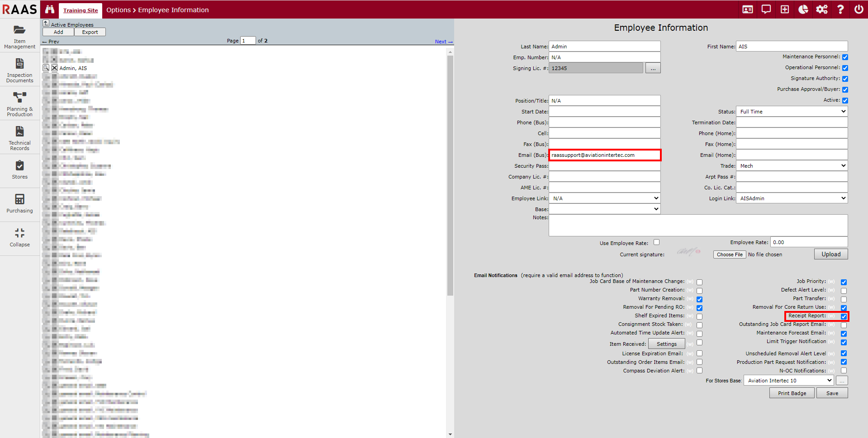
Task: Click the power logout icon
Action: click(x=859, y=9)
